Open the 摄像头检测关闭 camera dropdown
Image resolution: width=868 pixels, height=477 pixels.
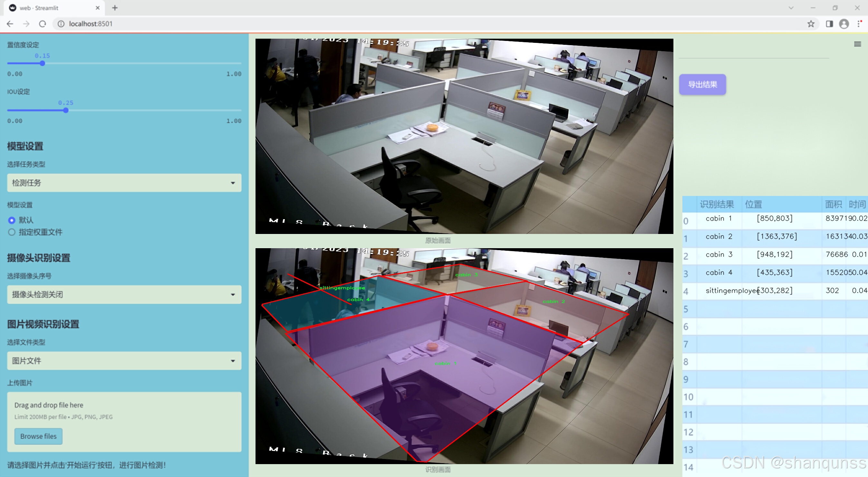coord(124,294)
